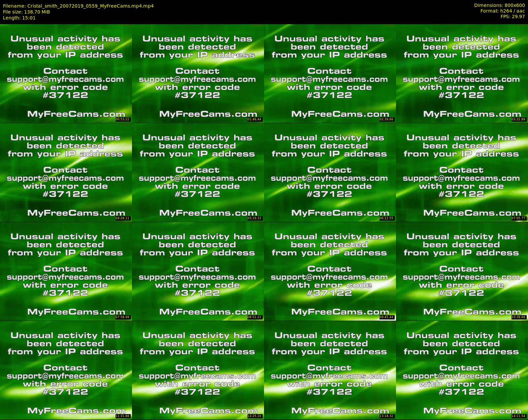528x420 pixels.
Task: Pick the video frame marked 11:31.88
Action: 66,370
